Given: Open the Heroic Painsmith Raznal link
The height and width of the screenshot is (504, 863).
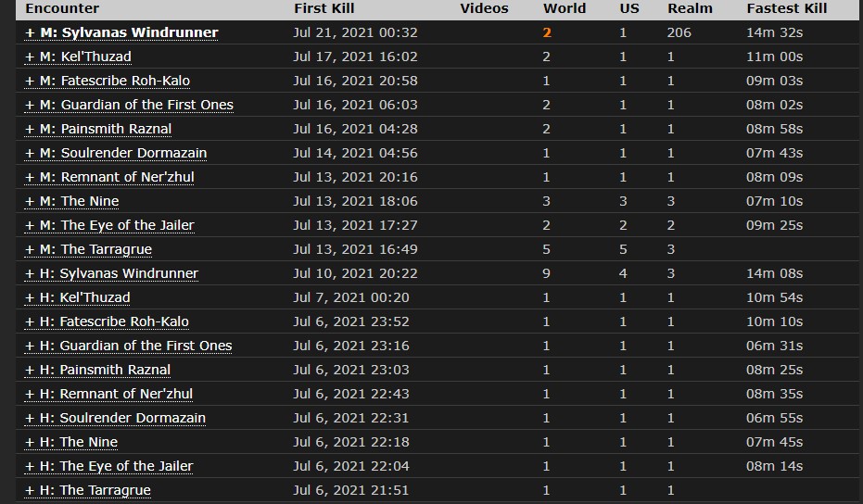Looking at the screenshot, I should click(x=97, y=370).
